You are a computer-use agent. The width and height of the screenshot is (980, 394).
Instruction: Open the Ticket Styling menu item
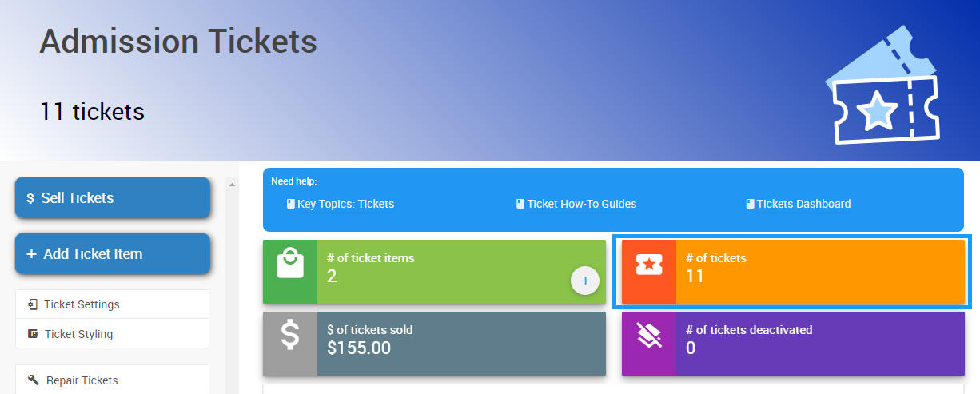click(x=78, y=334)
